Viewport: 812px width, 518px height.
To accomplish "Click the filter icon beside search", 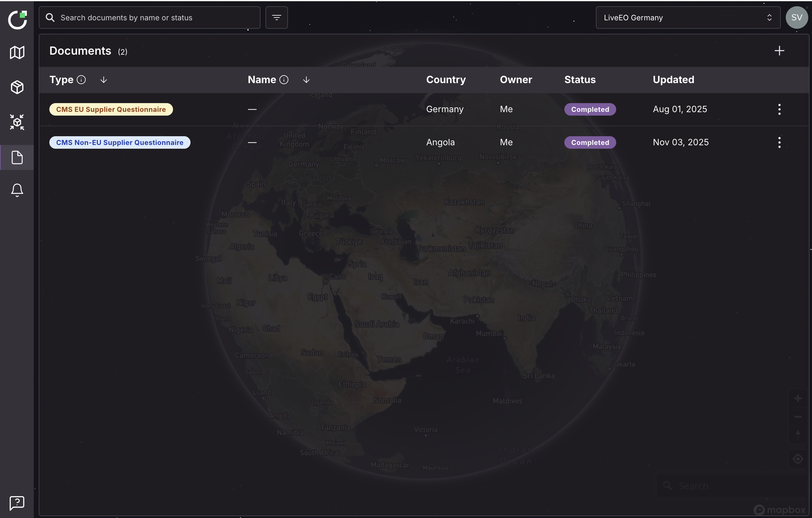I will 276,17.
